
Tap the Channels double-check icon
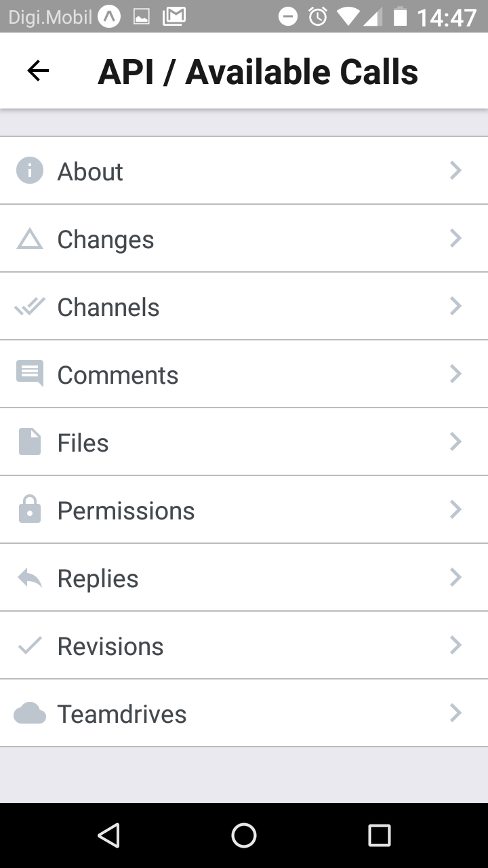(x=30, y=307)
